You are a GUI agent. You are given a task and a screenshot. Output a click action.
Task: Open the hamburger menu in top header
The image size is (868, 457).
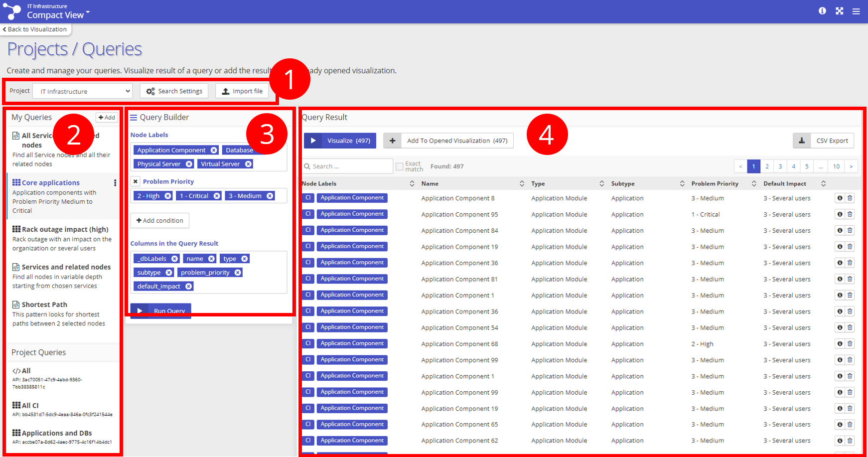(x=856, y=11)
